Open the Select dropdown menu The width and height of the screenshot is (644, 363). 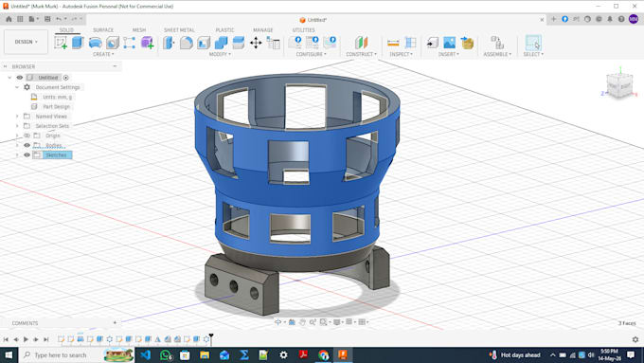[533, 54]
